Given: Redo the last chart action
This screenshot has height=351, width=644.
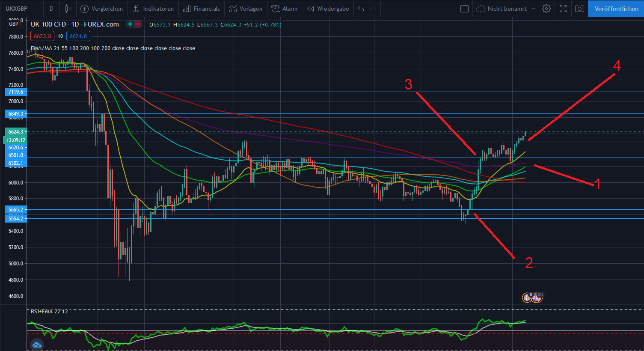Looking at the screenshot, I should (373, 9).
